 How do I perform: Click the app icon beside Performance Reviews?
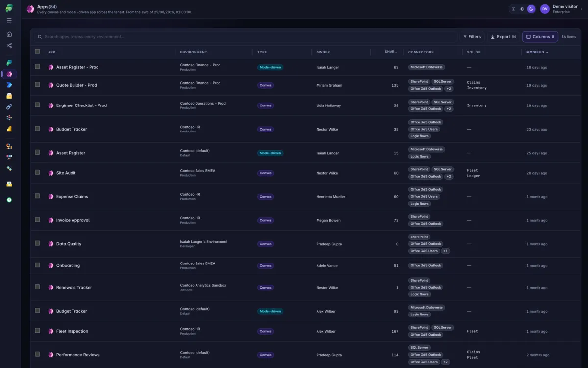click(x=51, y=355)
